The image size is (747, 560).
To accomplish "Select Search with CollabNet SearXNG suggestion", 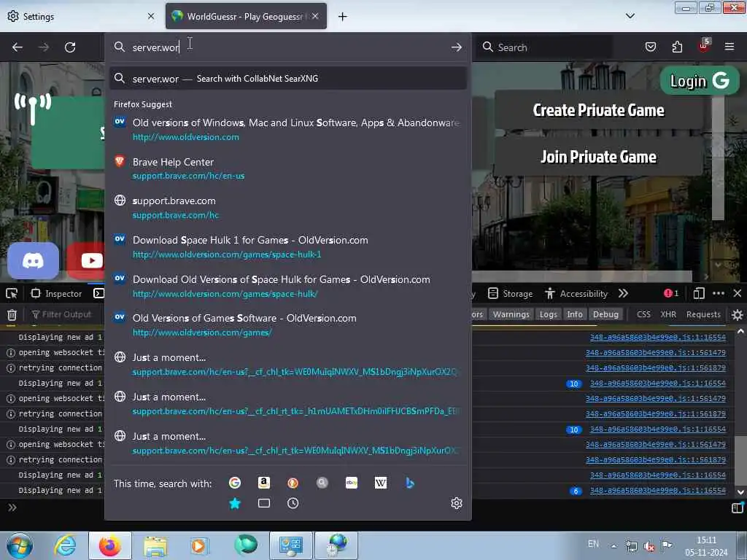I will 287,79.
